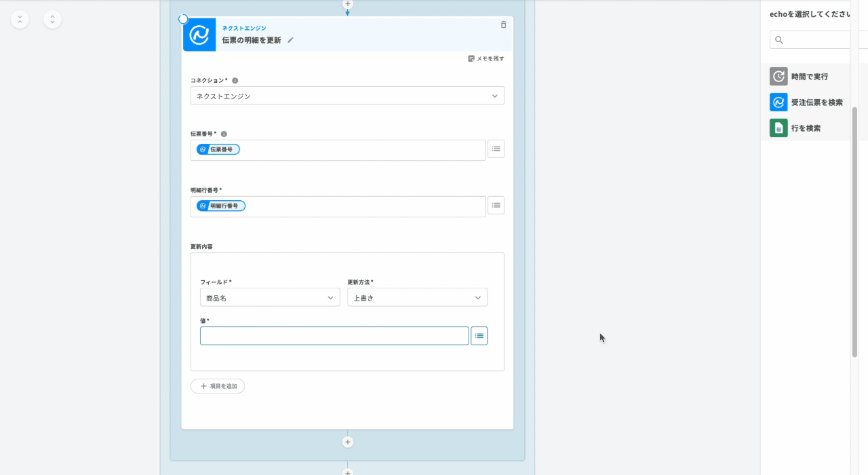The image size is (868, 475).
Task: Click the pencil icon to rename 伝票の明細を更新
Action: [x=290, y=40]
